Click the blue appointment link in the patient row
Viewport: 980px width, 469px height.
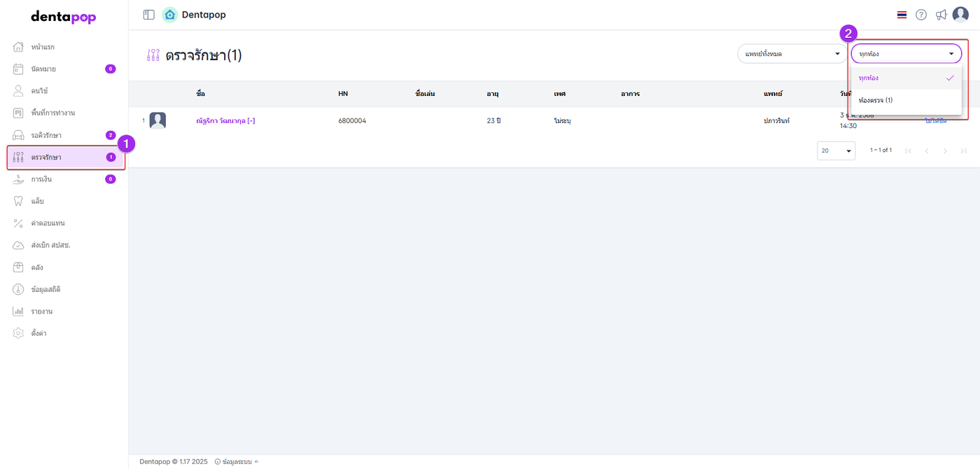(x=936, y=121)
